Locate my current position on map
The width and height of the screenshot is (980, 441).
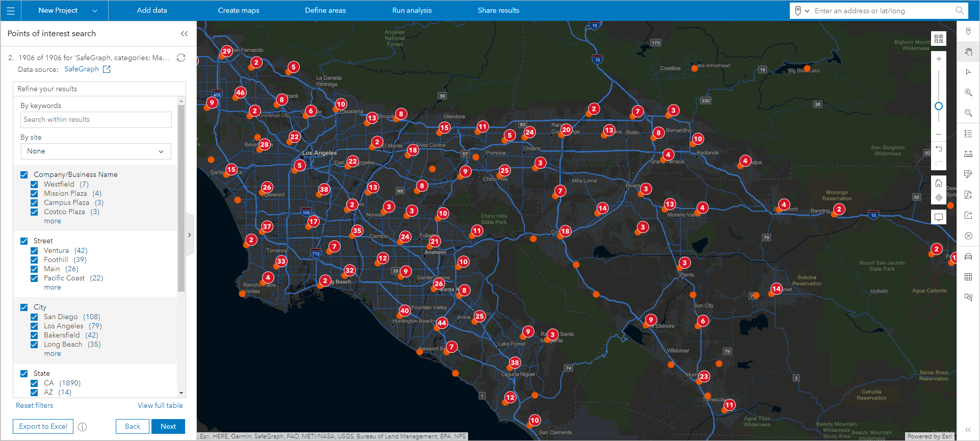tap(939, 198)
